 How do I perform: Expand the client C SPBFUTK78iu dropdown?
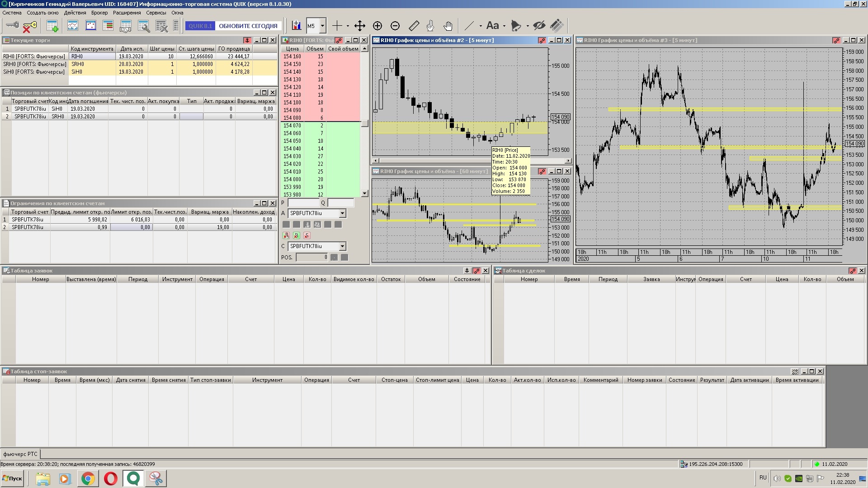tap(342, 246)
